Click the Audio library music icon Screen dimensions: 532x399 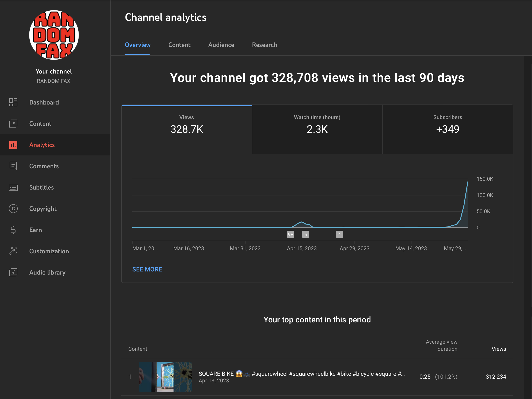(13, 272)
